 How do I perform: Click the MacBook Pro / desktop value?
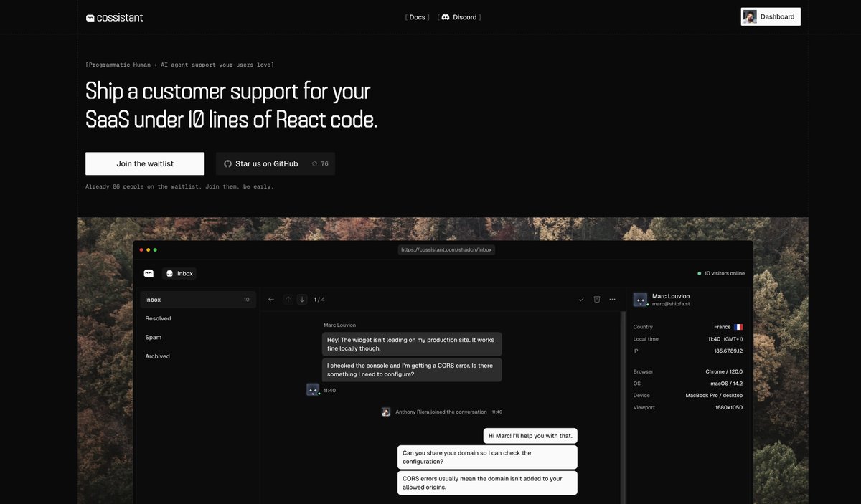(714, 396)
